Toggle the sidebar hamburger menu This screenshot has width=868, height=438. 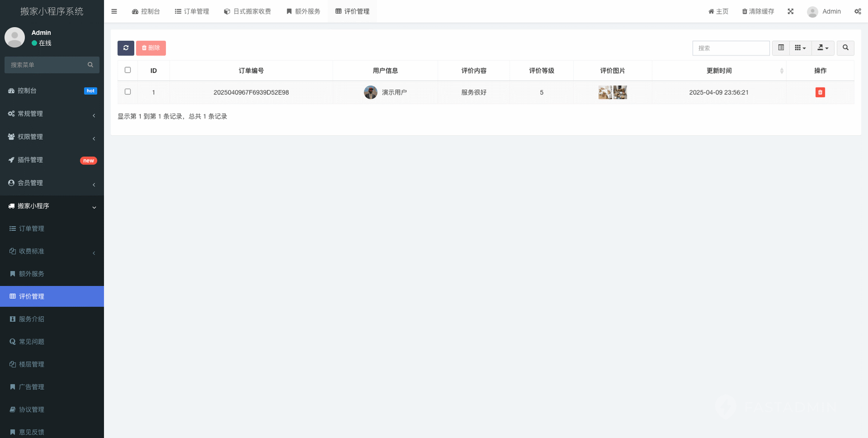114,11
